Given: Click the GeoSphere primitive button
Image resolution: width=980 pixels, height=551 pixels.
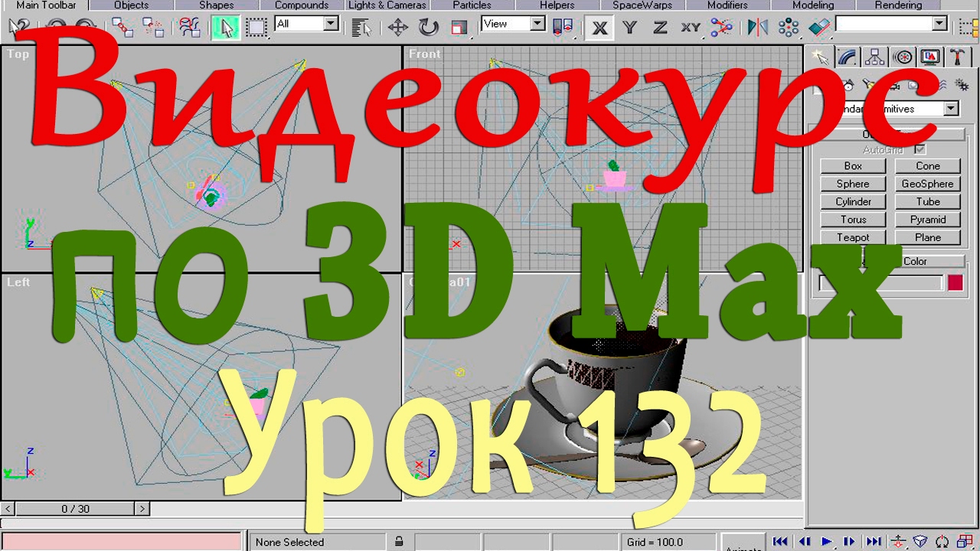Looking at the screenshot, I should point(927,184).
